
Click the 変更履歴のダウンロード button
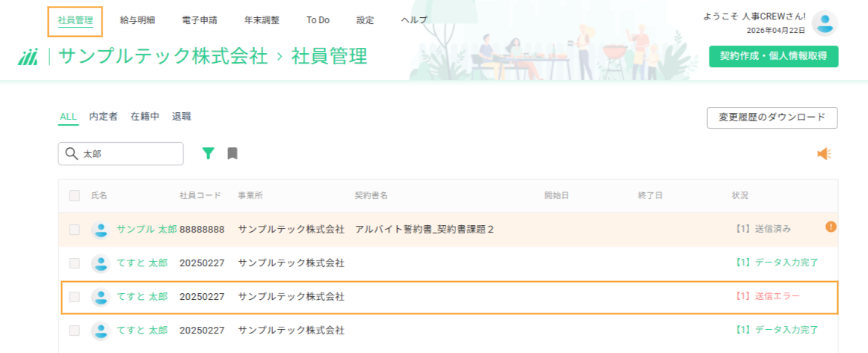click(x=772, y=117)
